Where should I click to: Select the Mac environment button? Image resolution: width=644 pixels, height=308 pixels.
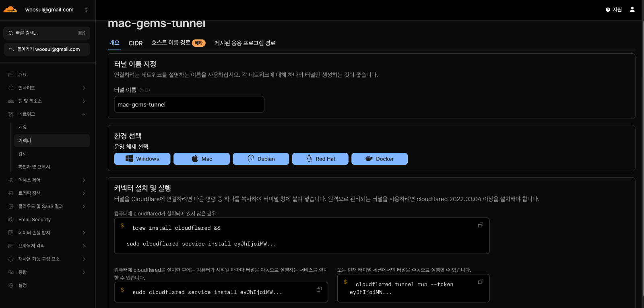(x=202, y=159)
